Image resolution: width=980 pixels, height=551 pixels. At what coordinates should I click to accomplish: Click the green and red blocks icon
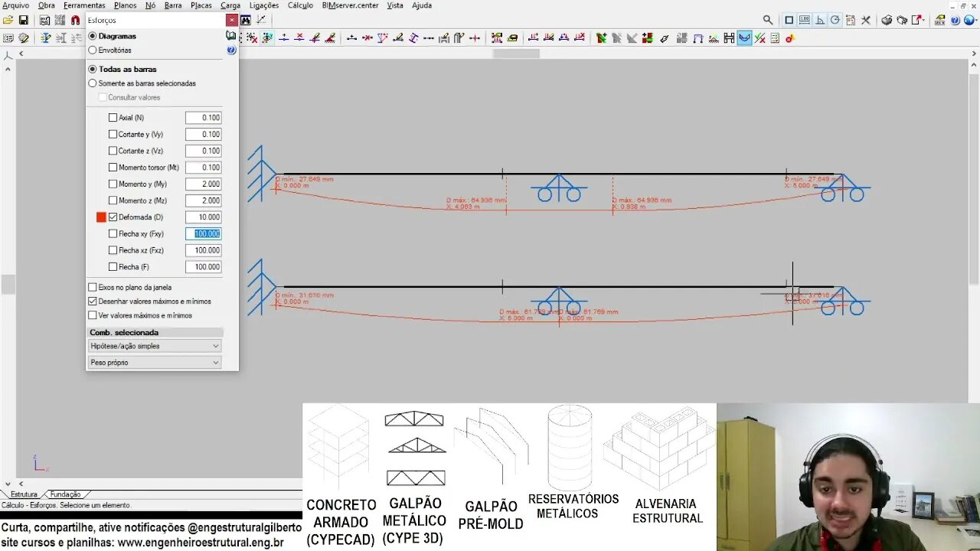[x=648, y=37]
